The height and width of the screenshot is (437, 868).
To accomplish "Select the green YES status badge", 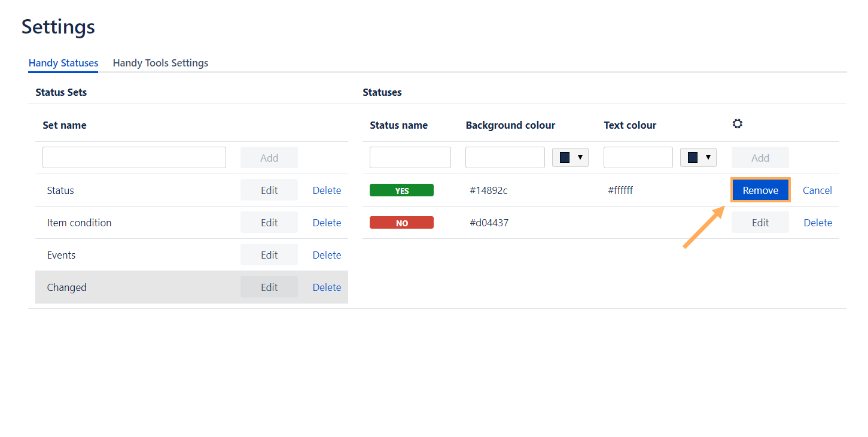I will pyautogui.click(x=401, y=190).
